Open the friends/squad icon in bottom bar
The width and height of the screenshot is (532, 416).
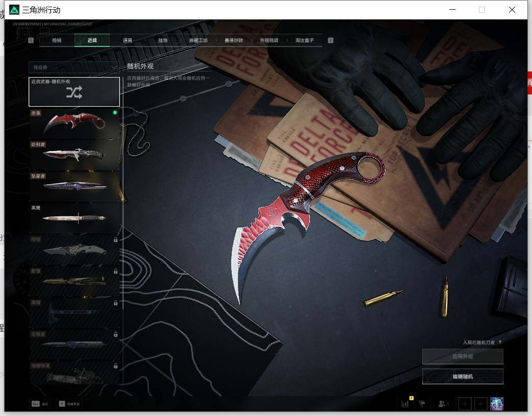tap(442, 403)
